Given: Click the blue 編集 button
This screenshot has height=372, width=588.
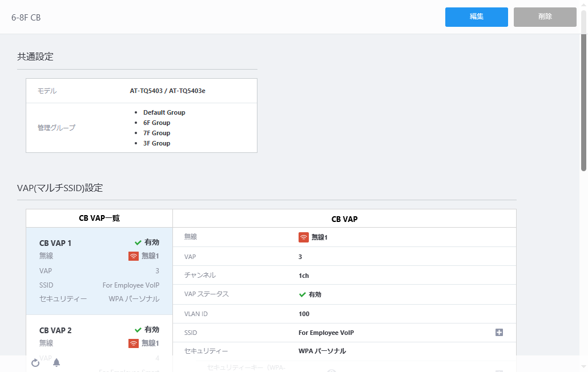Looking at the screenshot, I should pyautogui.click(x=476, y=17).
